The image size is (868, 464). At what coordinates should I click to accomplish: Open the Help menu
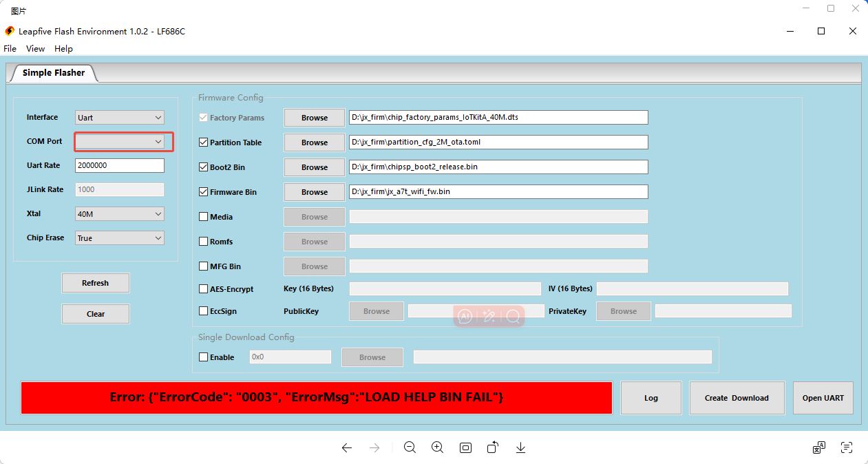pyautogui.click(x=63, y=49)
